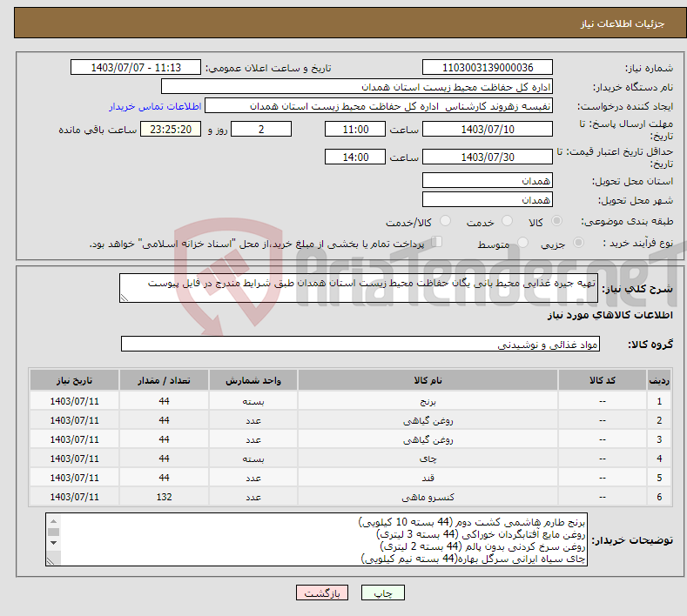Click the general description شرح کلی نیاز textarea
Viewport: 687px width, 616px height.
[359, 288]
